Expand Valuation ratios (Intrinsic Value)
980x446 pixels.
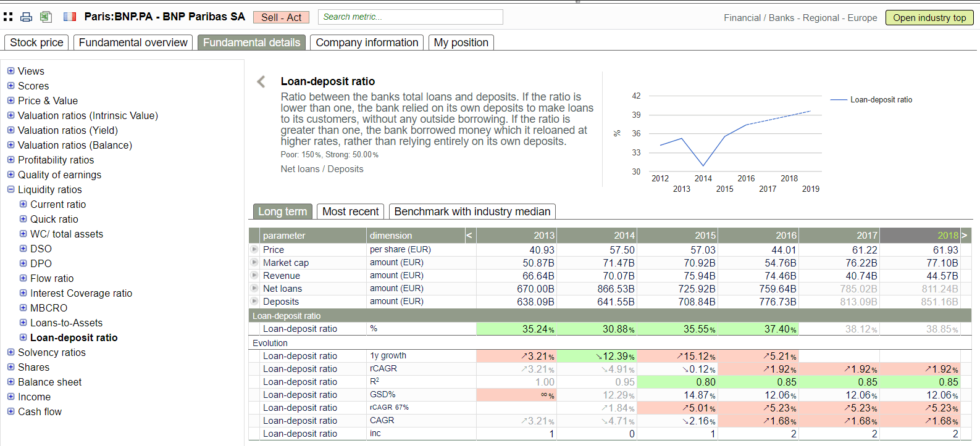(10, 115)
